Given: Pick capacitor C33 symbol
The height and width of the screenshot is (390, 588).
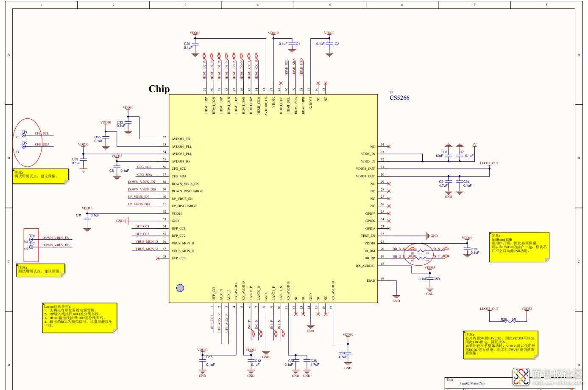Looking at the screenshot, I should coord(83,159).
